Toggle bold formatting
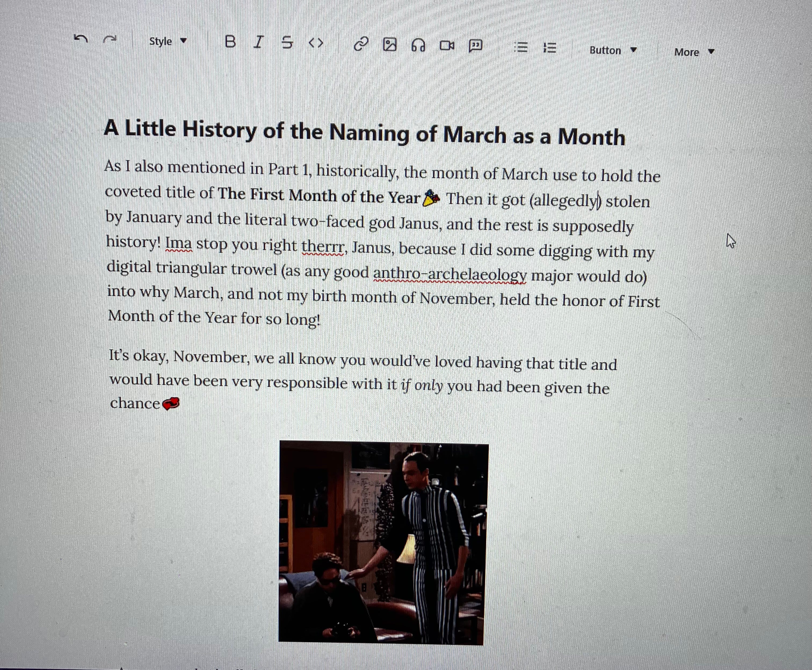Screen dimensions: 812x670 pyautogui.click(x=230, y=41)
